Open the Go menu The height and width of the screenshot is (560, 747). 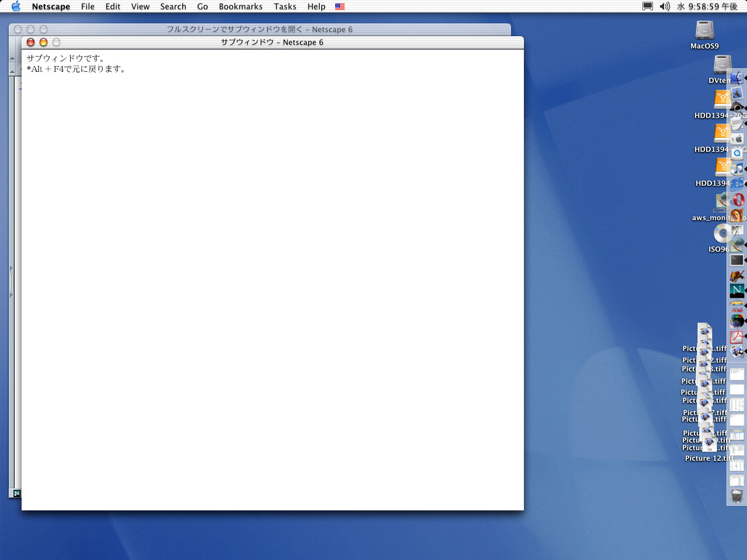coord(203,6)
